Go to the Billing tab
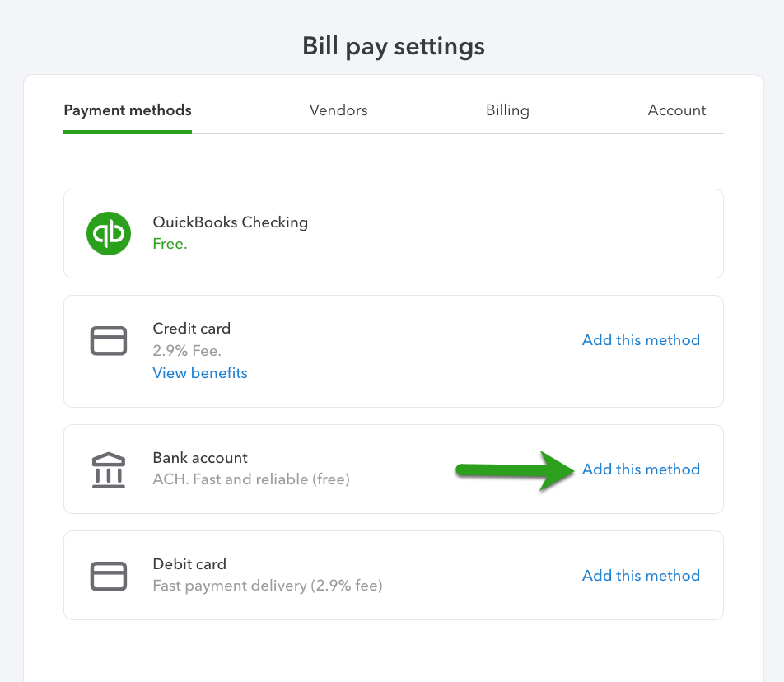784x682 pixels. coord(507,110)
